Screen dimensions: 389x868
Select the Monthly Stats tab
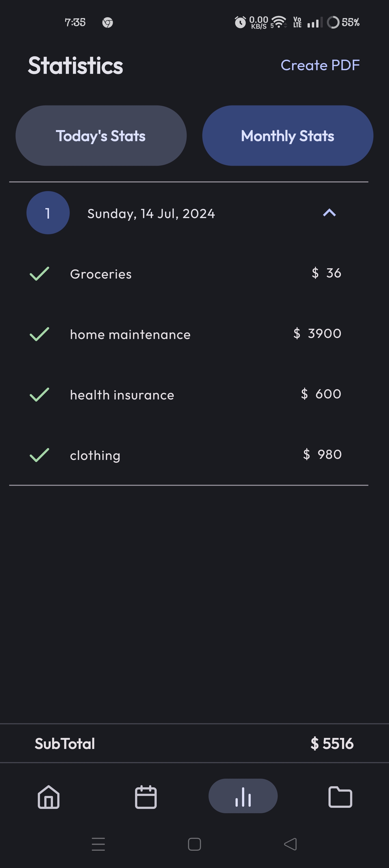tap(287, 136)
